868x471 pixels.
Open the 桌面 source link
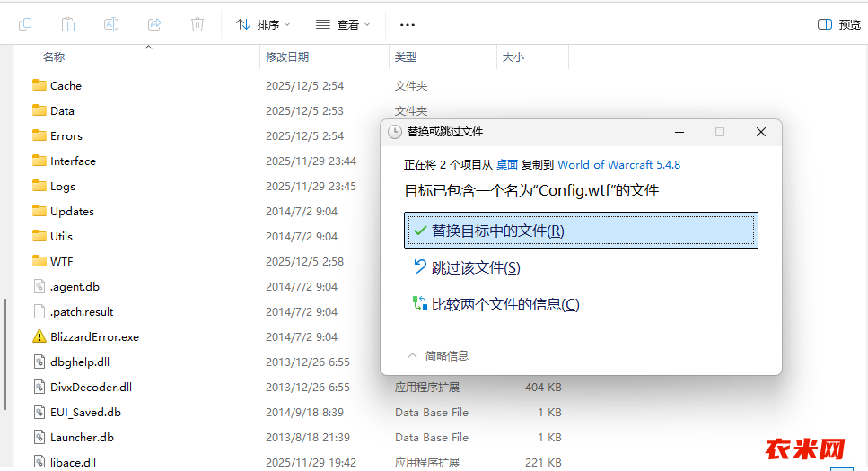507,165
